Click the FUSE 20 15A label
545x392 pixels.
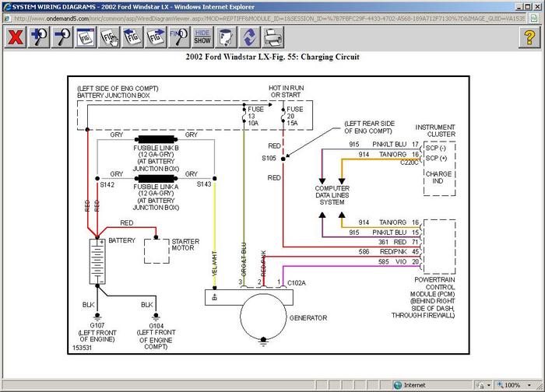click(x=294, y=116)
